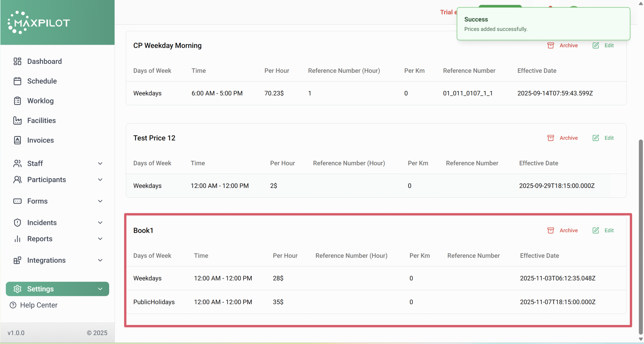Expand the Reports section chevron
Screen dimensions: 644x344
[x=100, y=239]
